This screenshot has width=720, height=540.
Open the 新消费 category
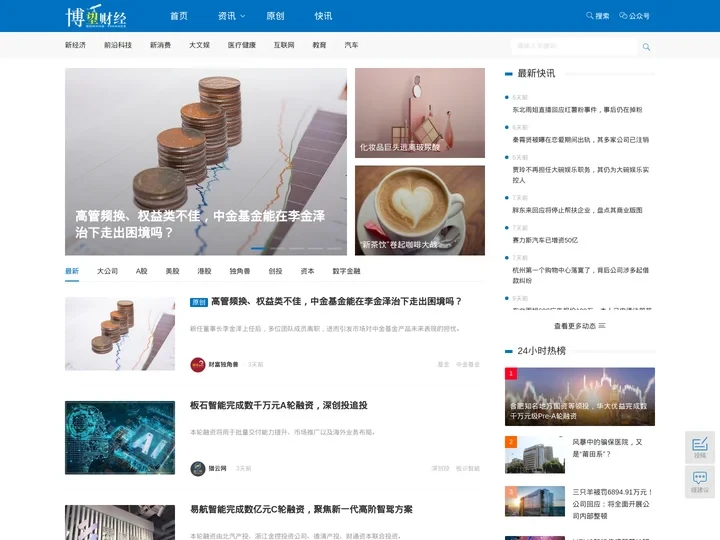pyautogui.click(x=160, y=45)
